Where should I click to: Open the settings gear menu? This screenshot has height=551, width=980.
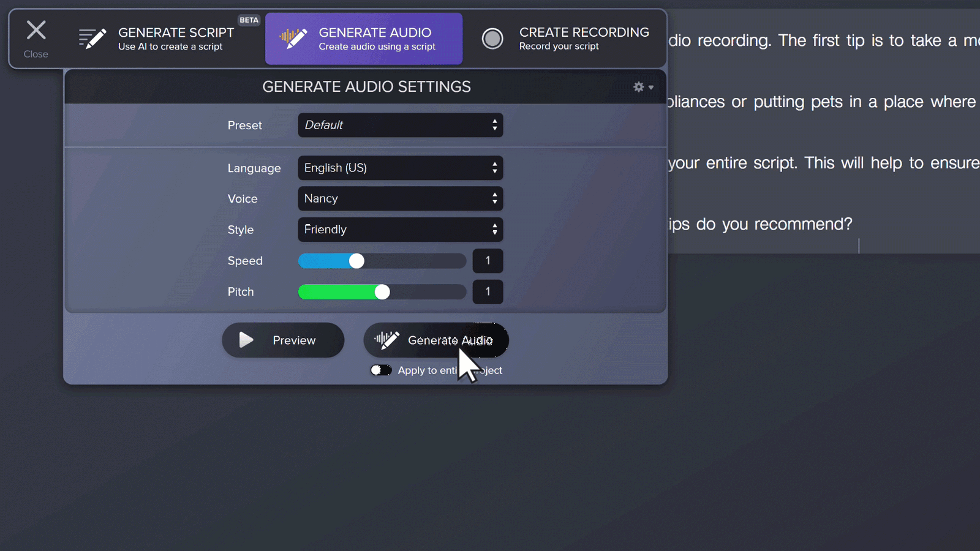(x=643, y=87)
